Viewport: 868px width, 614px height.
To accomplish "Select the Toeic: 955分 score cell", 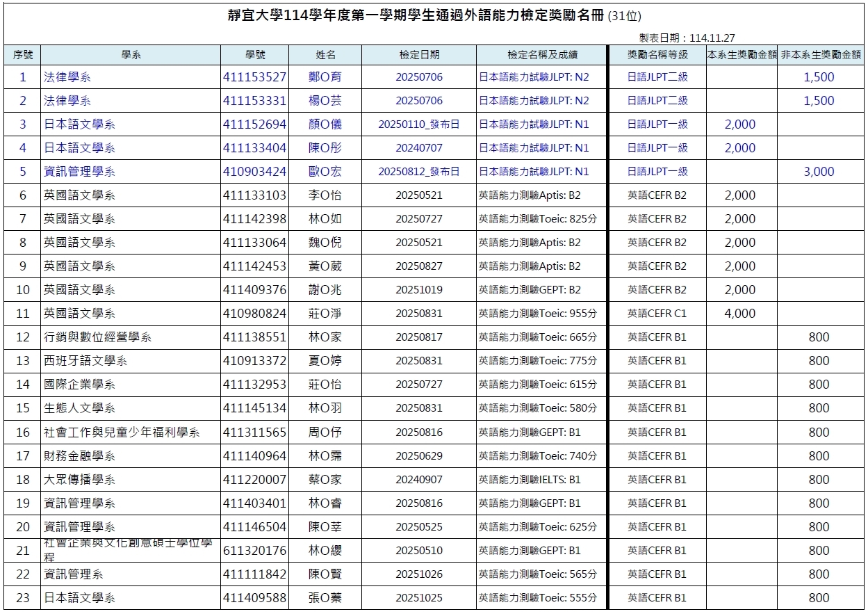I will (537, 314).
